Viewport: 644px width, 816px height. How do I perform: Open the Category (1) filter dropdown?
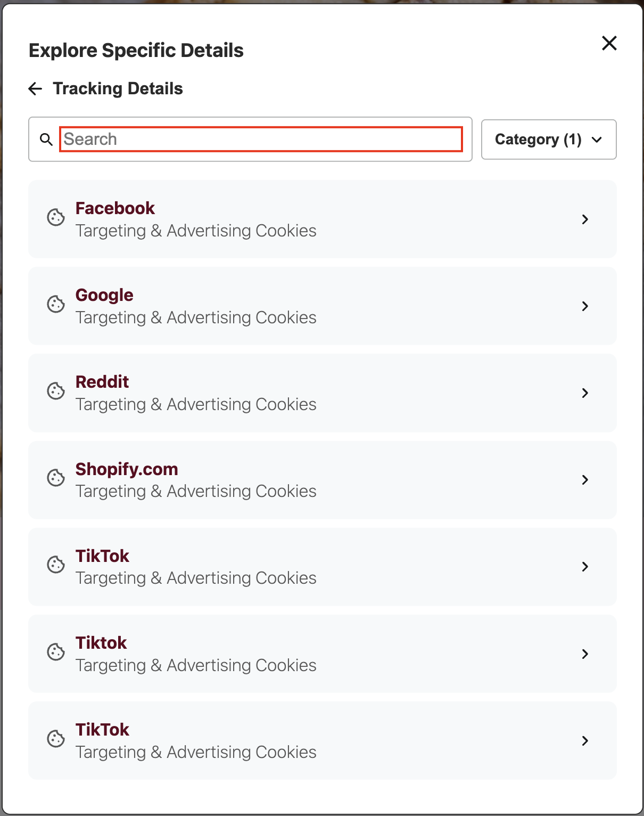click(x=548, y=140)
